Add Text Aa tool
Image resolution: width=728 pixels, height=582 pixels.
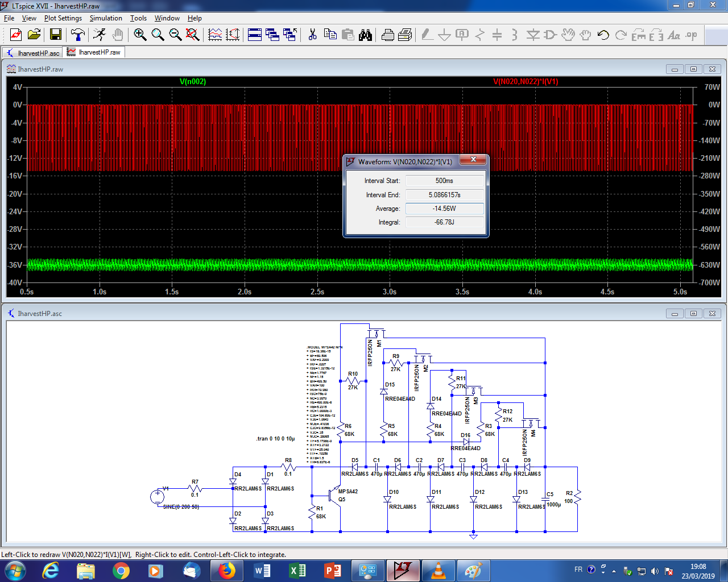click(674, 35)
